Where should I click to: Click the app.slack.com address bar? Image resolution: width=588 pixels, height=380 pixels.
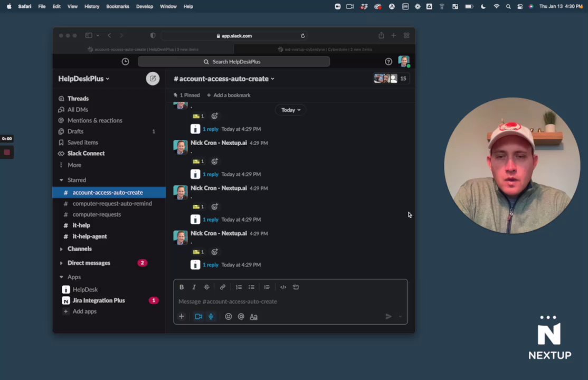pyautogui.click(x=234, y=36)
